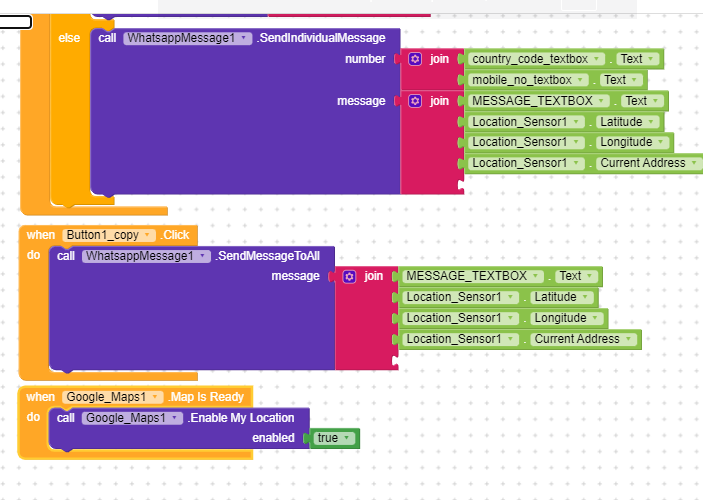This screenshot has width=703, height=500.
Task: Open Text property dropdown of country_code_textbox
Action: click(638, 59)
